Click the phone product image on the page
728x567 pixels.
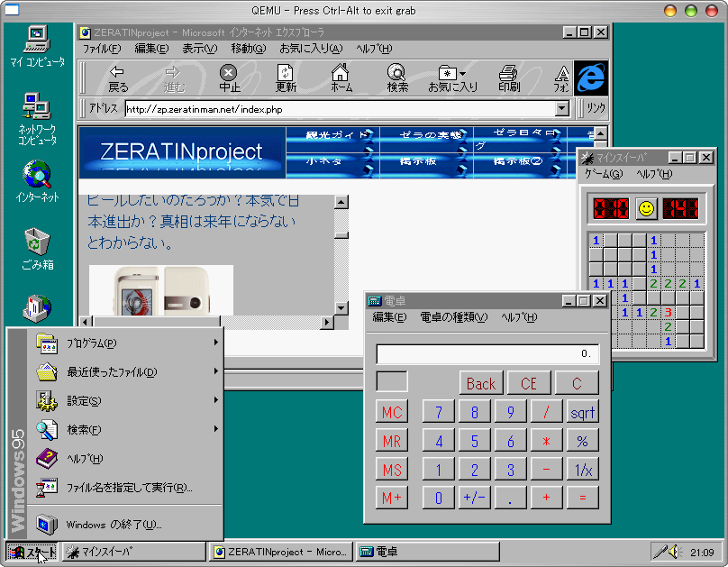pyautogui.click(x=161, y=290)
